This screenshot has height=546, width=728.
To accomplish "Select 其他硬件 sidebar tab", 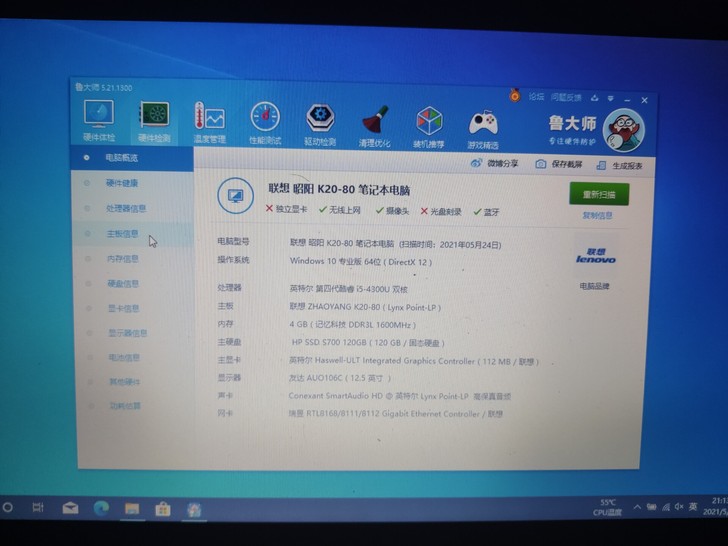I will [136, 382].
